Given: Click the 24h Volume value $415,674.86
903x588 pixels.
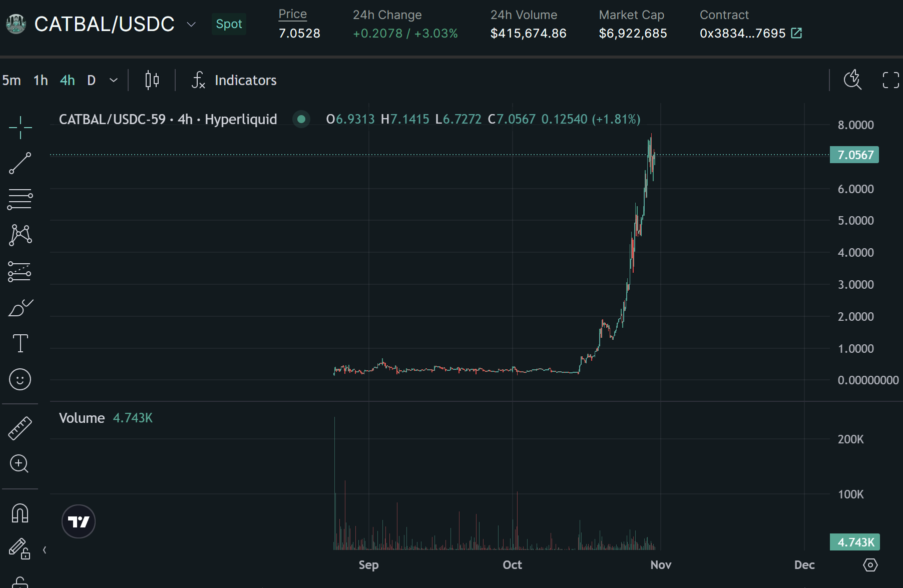Looking at the screenshot, I should [528, 33].
